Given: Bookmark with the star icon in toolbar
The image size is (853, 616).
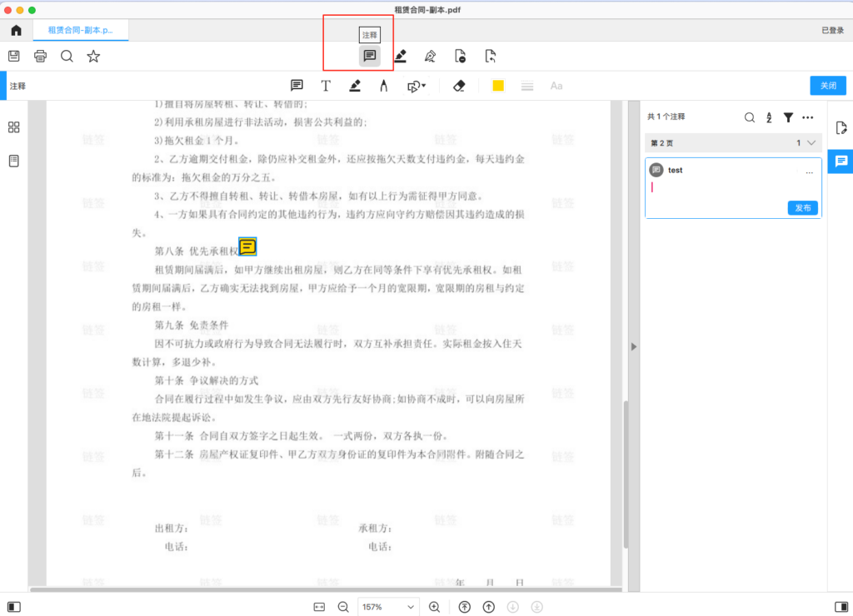Looking at the screenshot, I should coord(93,57).
